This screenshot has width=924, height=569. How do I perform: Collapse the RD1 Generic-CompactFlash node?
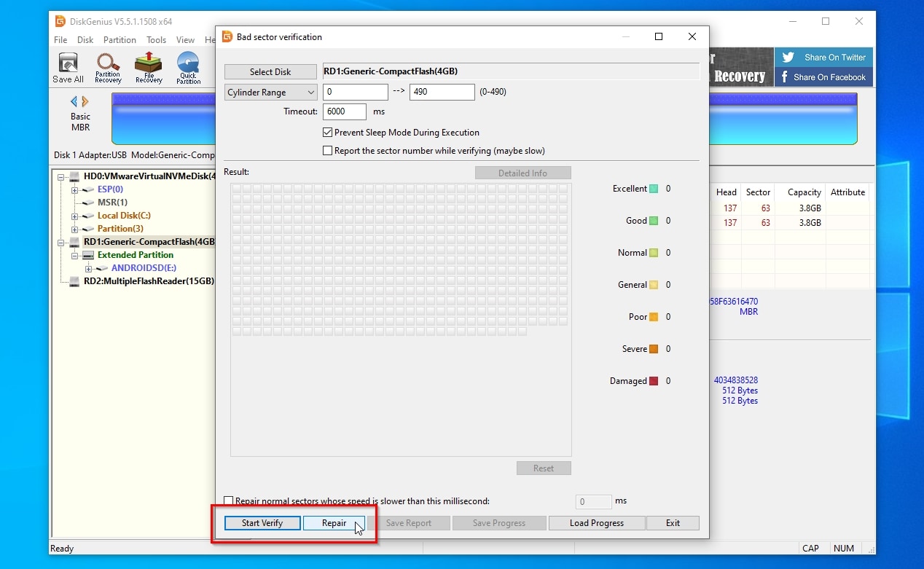[x=60, y=243]
